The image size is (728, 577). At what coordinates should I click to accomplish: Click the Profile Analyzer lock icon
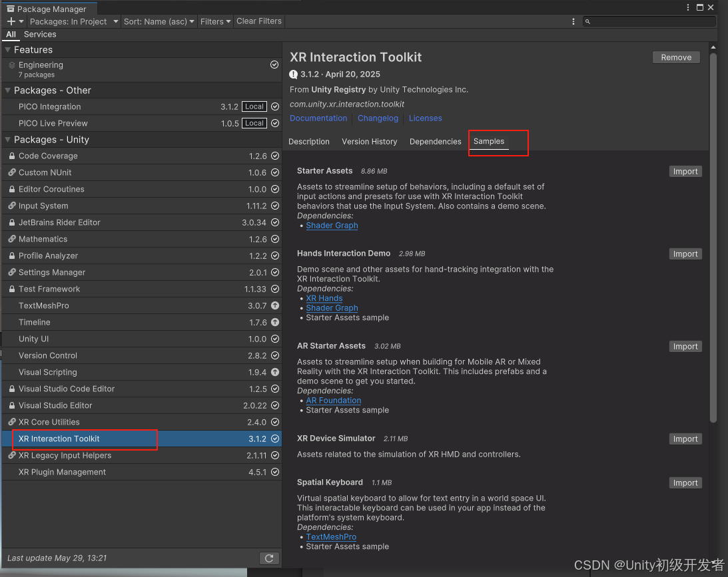point(11,256)
